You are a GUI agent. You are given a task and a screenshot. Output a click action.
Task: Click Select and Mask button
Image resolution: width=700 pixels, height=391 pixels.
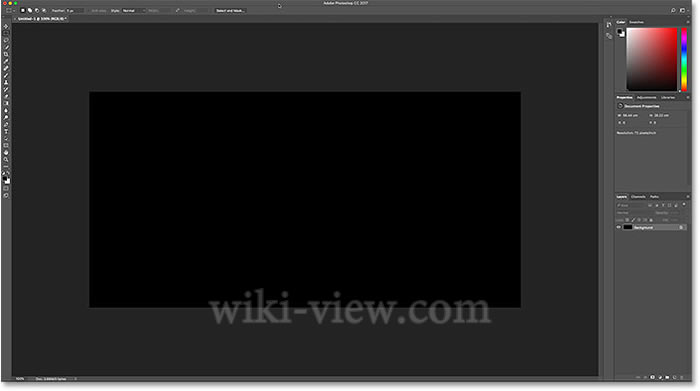click(x=229, y=10)
